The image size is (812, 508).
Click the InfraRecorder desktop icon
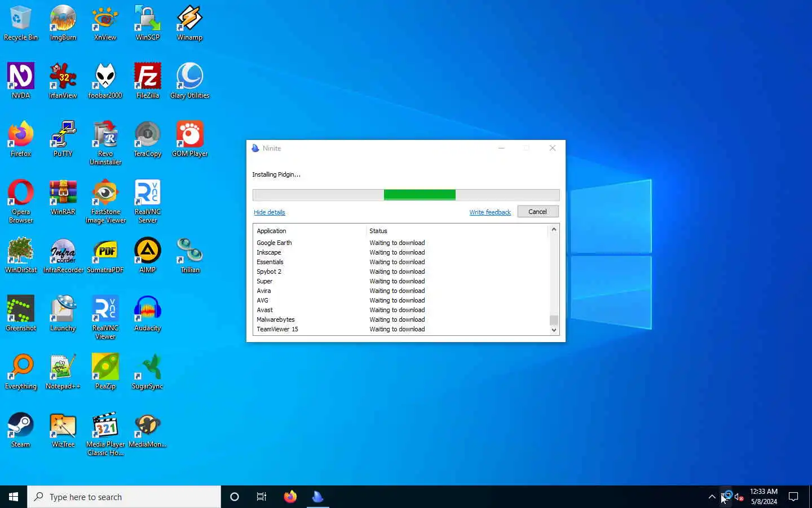63,256
